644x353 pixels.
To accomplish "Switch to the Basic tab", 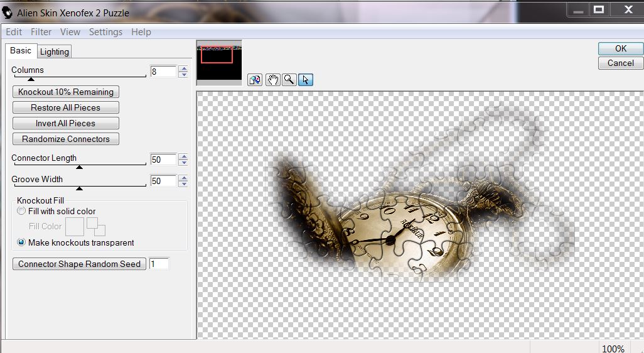I will (x=21, y=50).
